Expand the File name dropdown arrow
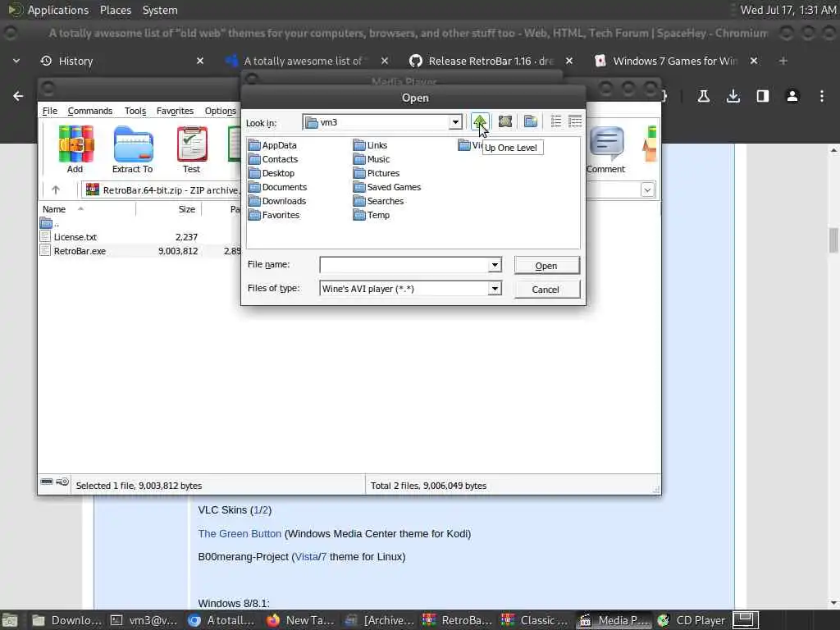This screenshot has height=630, width=840. 495,265
